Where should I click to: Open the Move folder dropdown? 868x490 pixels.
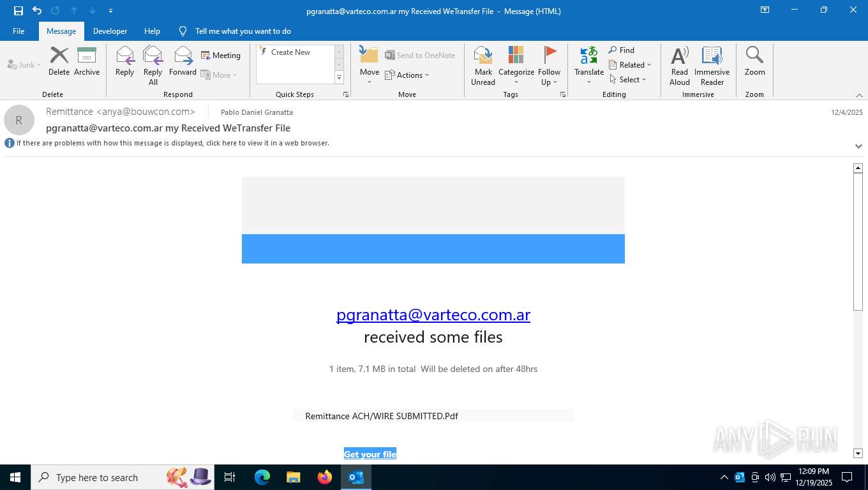370,65
